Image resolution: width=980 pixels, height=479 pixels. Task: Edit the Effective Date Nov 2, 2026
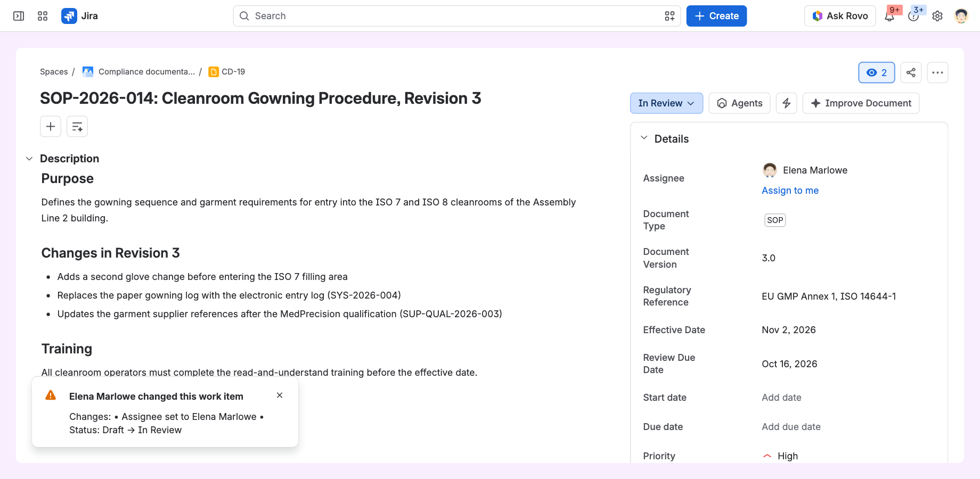789,330
